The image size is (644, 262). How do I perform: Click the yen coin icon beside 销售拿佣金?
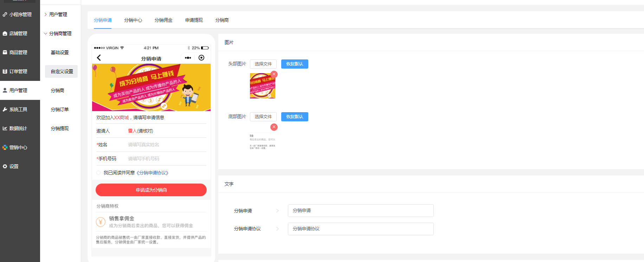101,222
